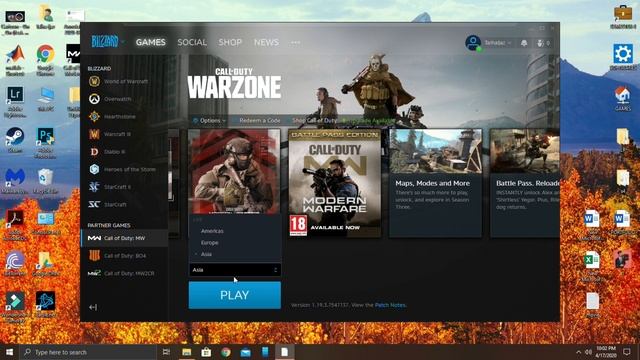This screenshot has height=360, width=640.
Task: Open the Adobe Acrobat desktop shortcut
Action: (x=15, y=225)
